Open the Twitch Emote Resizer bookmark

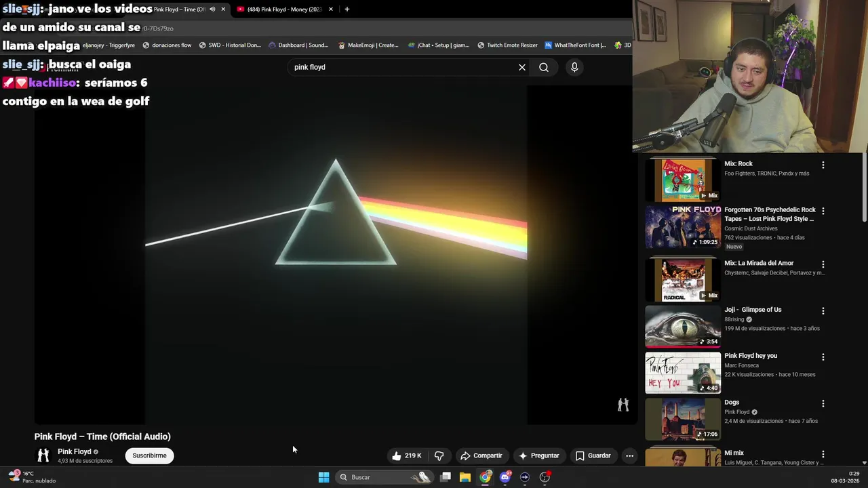(x=507, y=45)
